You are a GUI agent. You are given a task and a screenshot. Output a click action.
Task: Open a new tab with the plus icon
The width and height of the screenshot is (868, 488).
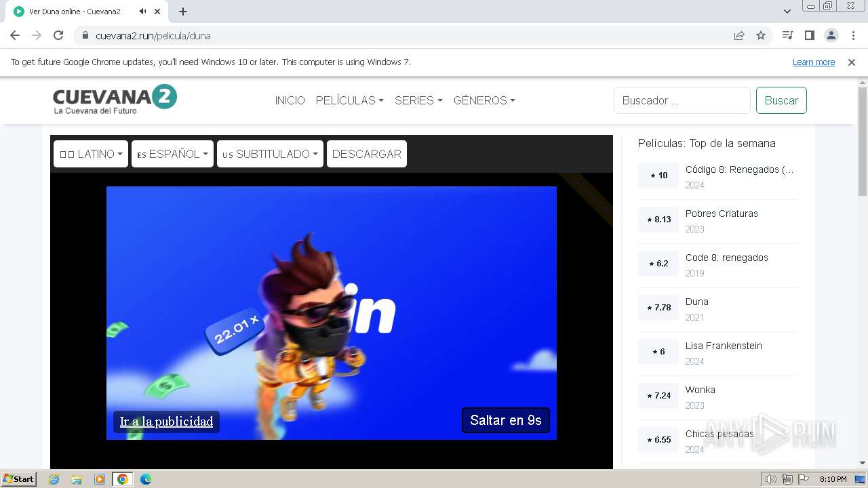(x=183, y=12)
